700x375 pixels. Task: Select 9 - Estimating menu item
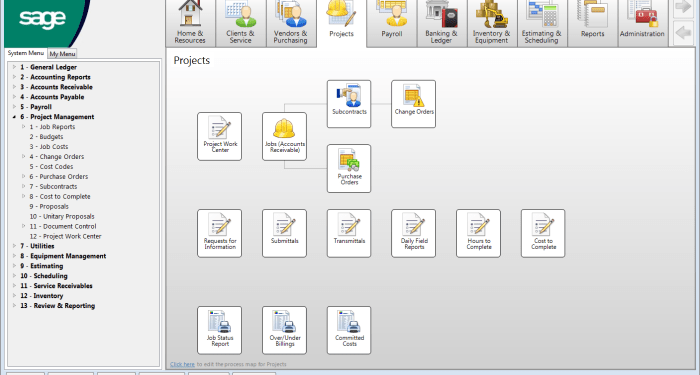pyautogui.click(x=42, y=266)
